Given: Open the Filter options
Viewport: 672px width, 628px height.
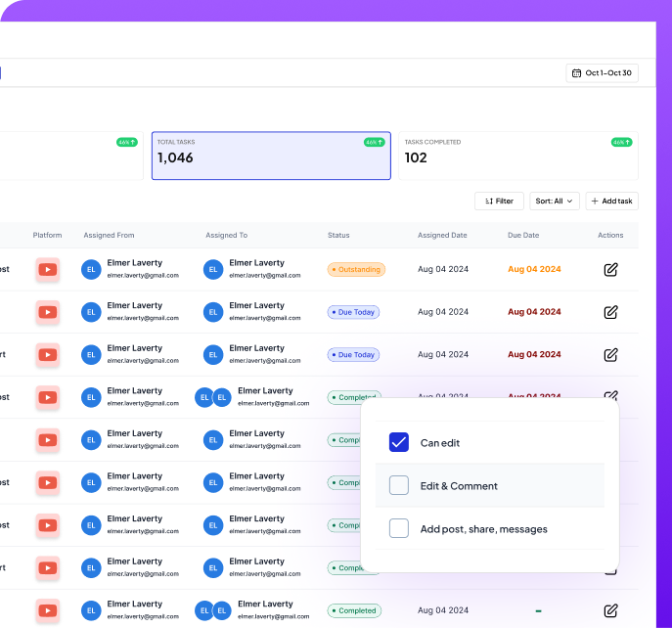Looking at the screenshot, I should tap(499, 201).
